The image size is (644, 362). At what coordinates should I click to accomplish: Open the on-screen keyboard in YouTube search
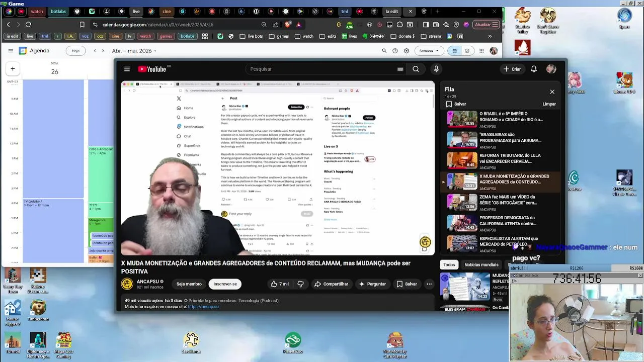click(x=400, y=69)
